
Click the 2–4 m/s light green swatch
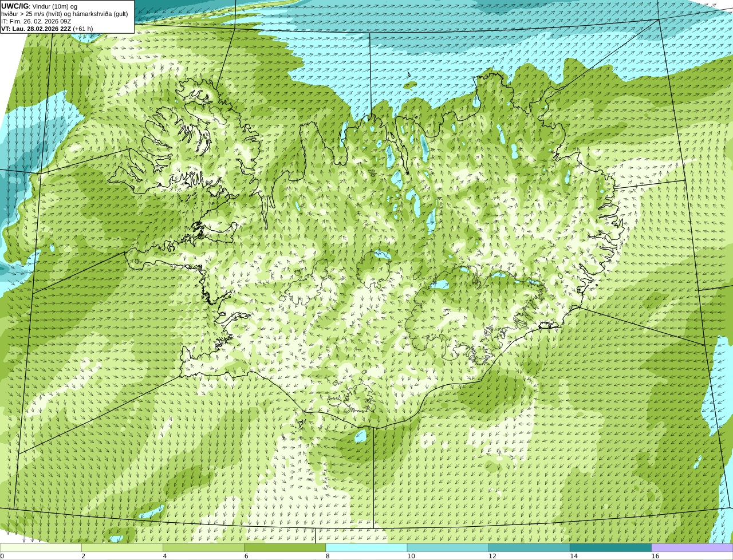tap(122, 547)
